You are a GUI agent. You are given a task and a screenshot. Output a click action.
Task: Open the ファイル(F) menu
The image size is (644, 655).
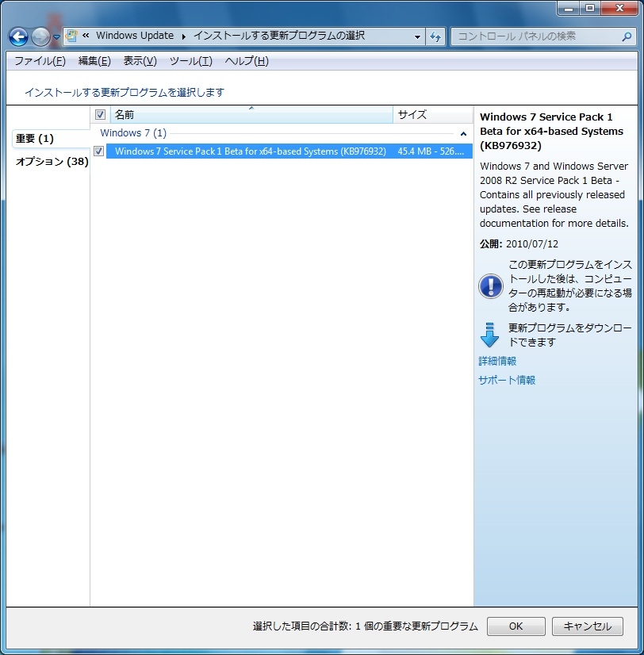(40, 61)
